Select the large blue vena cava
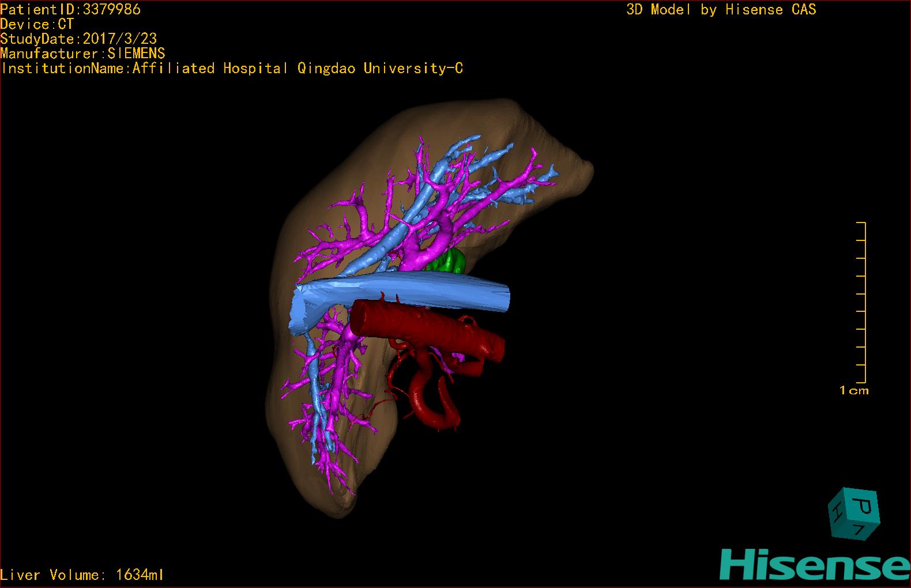This screenshot has height=588, width=911. [404, 294]
